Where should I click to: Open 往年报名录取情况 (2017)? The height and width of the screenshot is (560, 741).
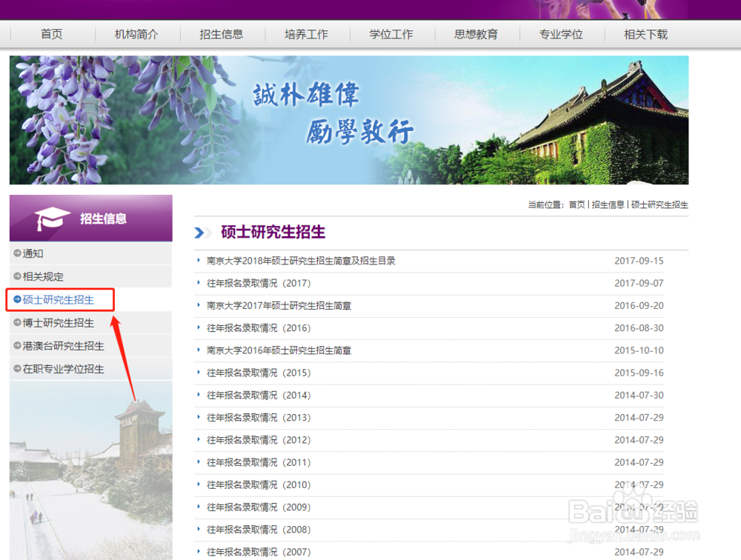click(x=259, y=283)
